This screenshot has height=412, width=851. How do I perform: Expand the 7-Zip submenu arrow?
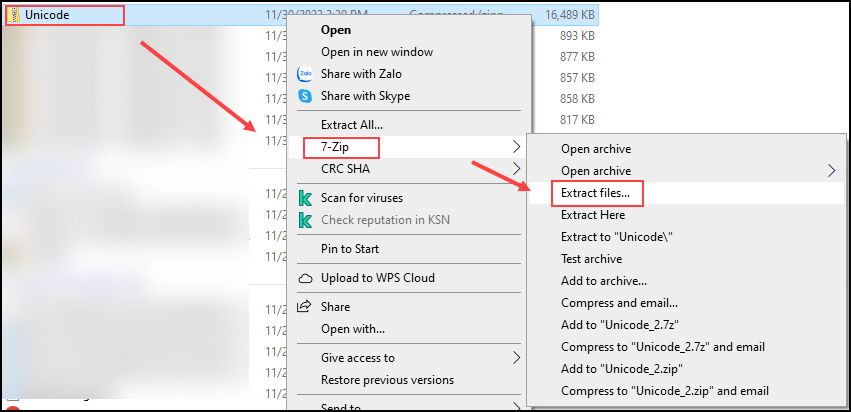coord(516,148)
